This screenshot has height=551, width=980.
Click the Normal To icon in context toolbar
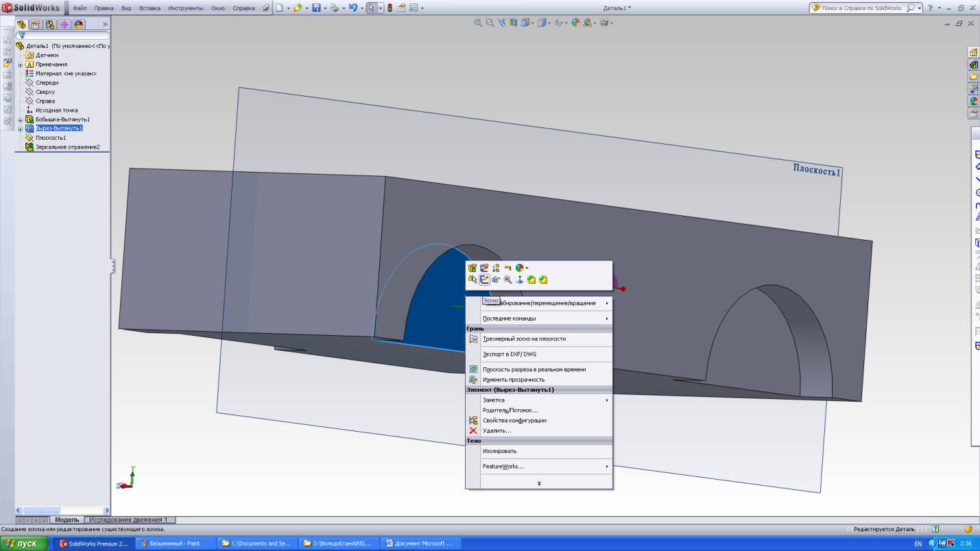[x=519, y=280]
